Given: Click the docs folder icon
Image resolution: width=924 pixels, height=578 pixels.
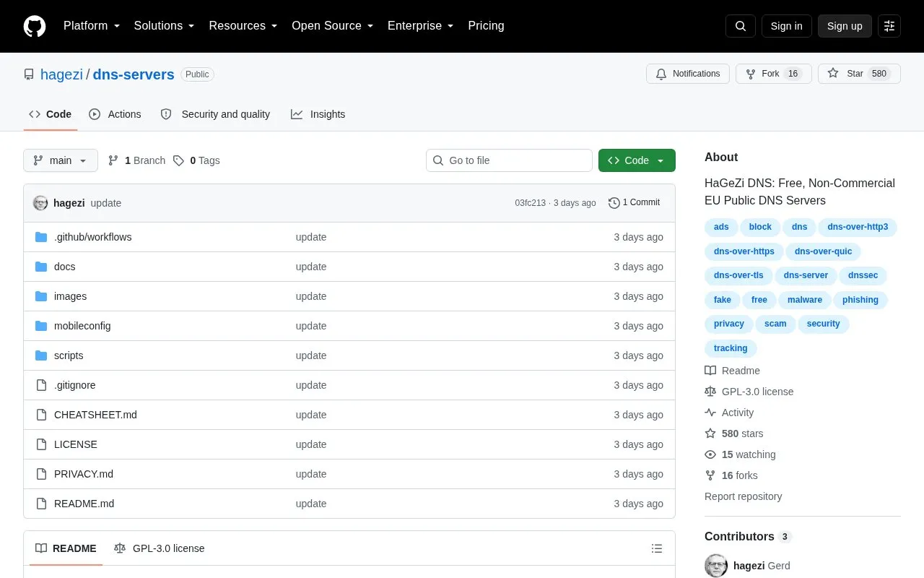Looking at the screenshot, I should tap(41, 267).
